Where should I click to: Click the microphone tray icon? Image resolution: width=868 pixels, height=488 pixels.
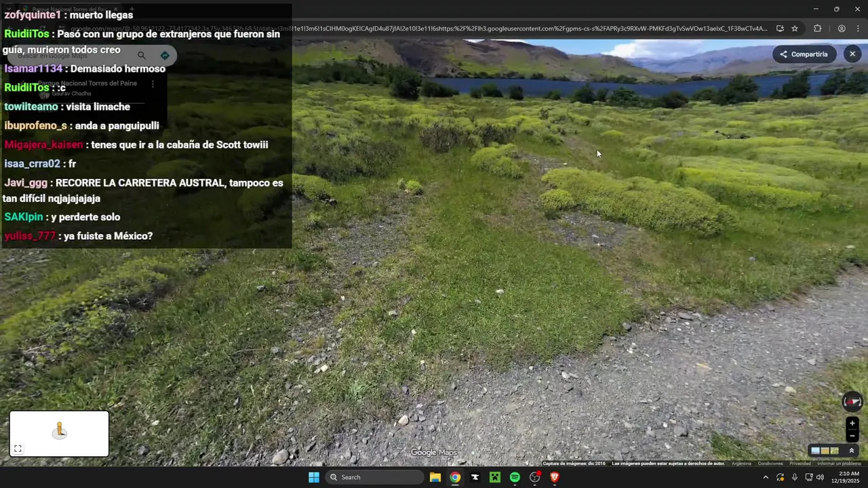pos(795,477)
